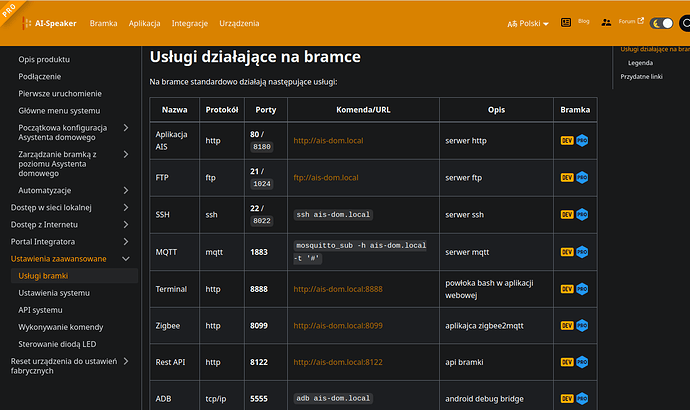This screenshot has width=690, height=410.
Task: Click the DEV badge in the FTP row
Action: click(566, 178)
